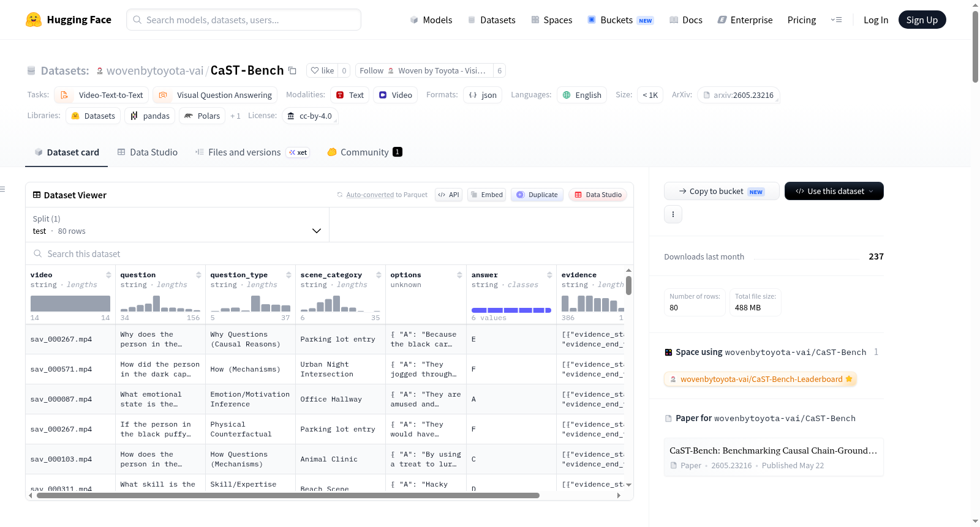980x527 pixels.
Task: Click the more options three-dot button
Action: [673, 214]
